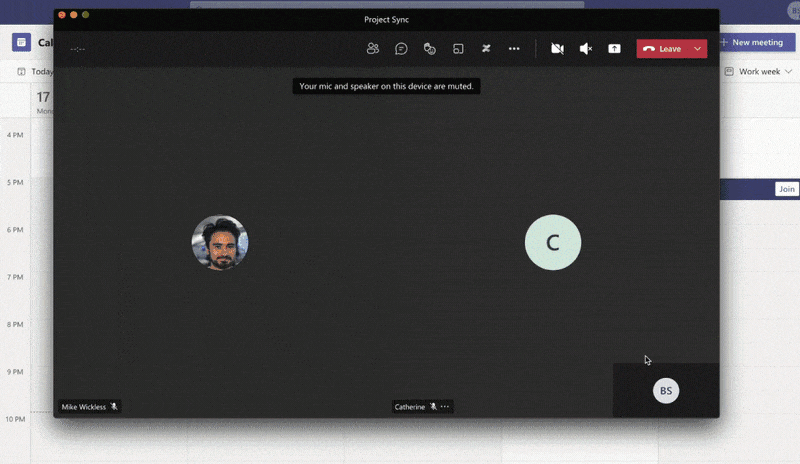Open the meeting chat
Viewport: 800px width, 464px height.
(x=401, y=48)
